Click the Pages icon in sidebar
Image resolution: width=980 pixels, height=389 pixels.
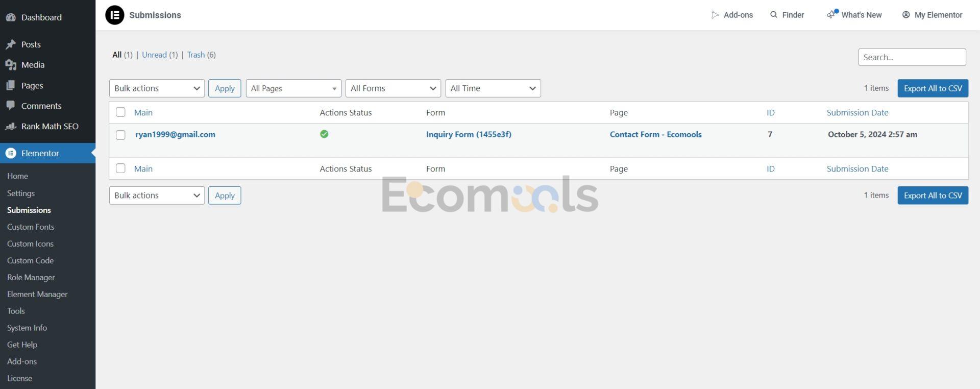11,85
